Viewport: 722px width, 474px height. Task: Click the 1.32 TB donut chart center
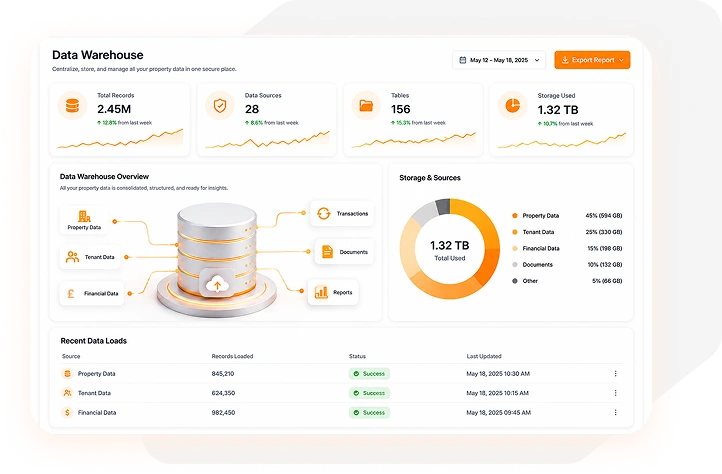(450, 249)
